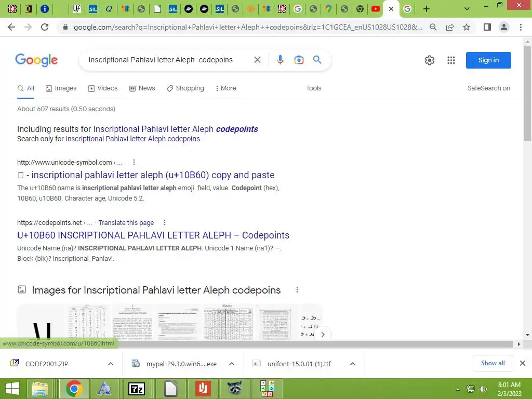
Task: Open the Google apps grid
Action: click(451, 60)
